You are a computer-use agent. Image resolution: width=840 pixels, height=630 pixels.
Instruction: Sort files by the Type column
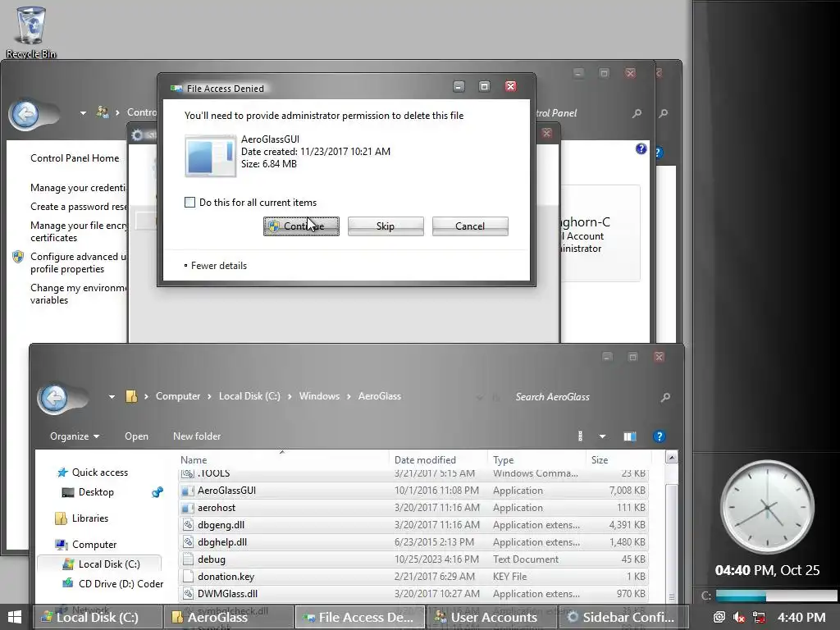coord(537,459)
